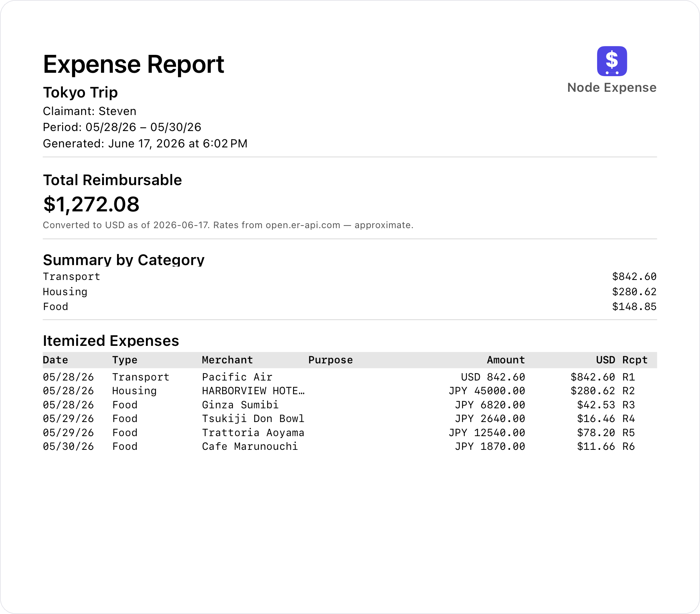Click the $280.62 Housing summary total
This screenshot has width=700, height=614.
pos(634,292)
